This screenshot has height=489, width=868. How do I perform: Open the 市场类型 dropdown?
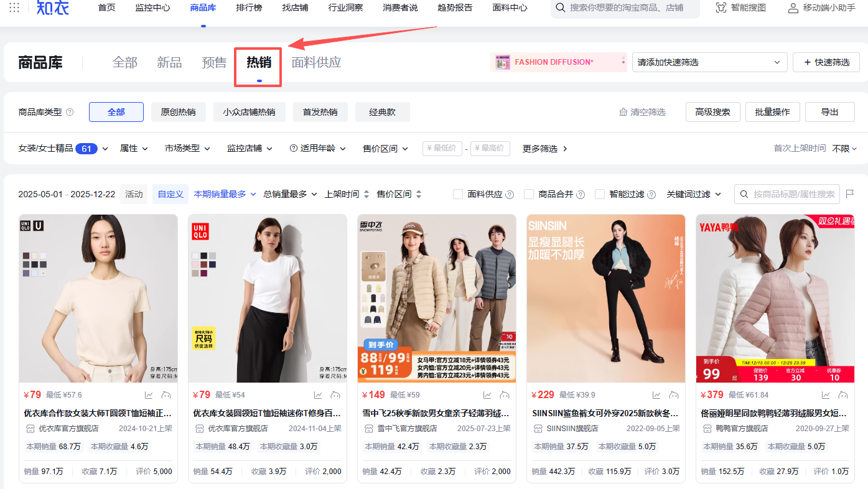[x=187, y=149]
